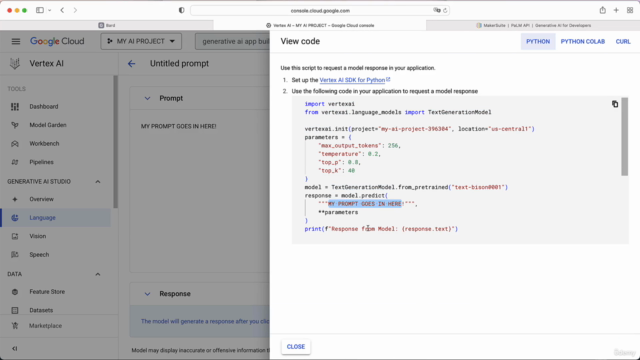Open the hamburger navigation menu
The width and height of the screenshot is (640, 360).
[x=16, y=41]
